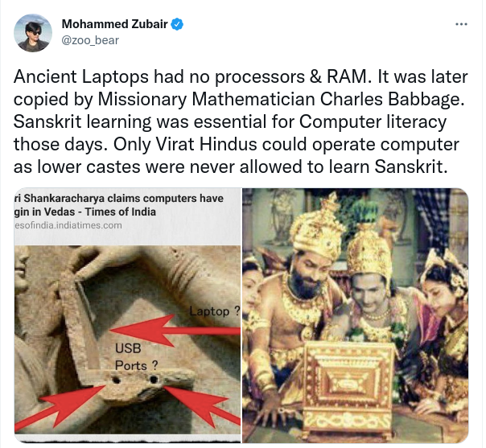Click the Shankaracharya Times of India headline

tap(119, 205)
